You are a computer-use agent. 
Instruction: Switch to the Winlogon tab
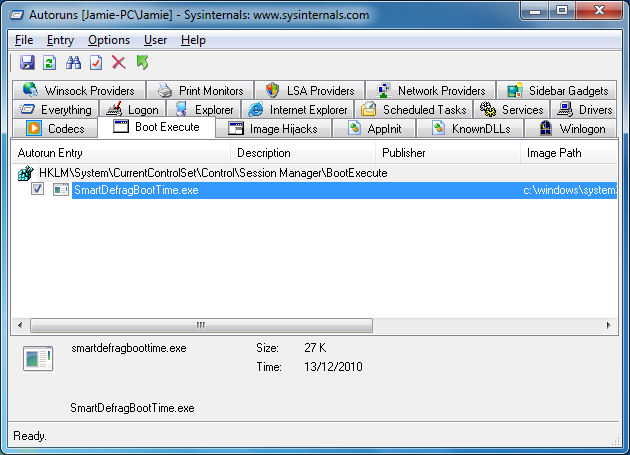(570, 129)
